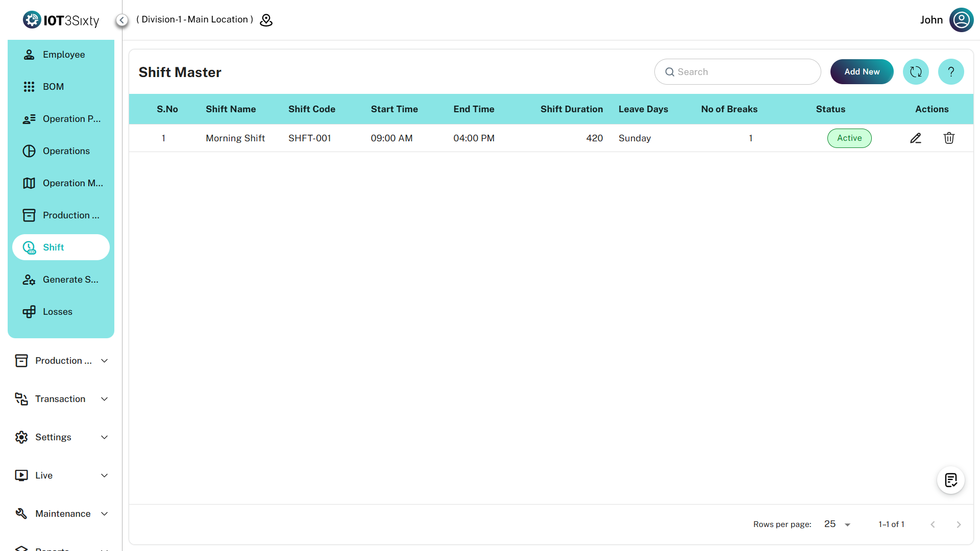980x551 pixels.
Task: Go to the Losses sidebar item
Action: [57, 312]
